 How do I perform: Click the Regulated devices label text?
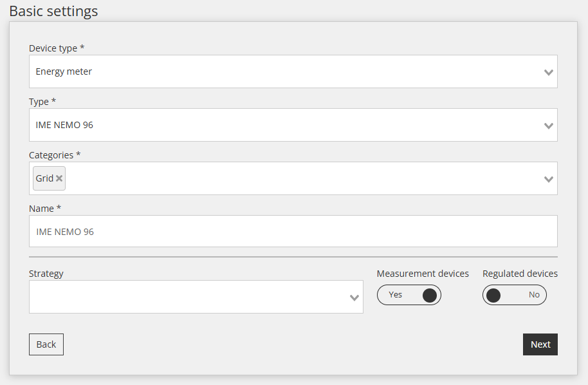click(x=520, y=274)
